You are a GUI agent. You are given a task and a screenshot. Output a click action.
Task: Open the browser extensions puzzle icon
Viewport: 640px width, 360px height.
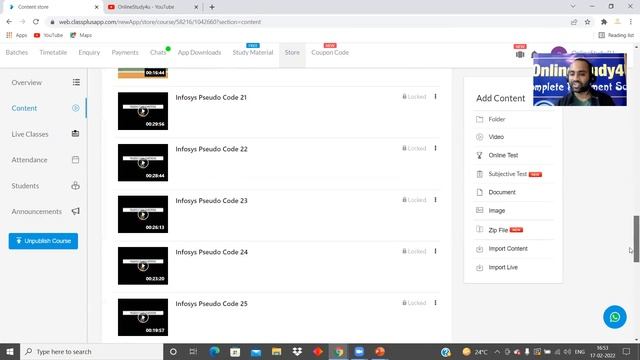point(604,22)
